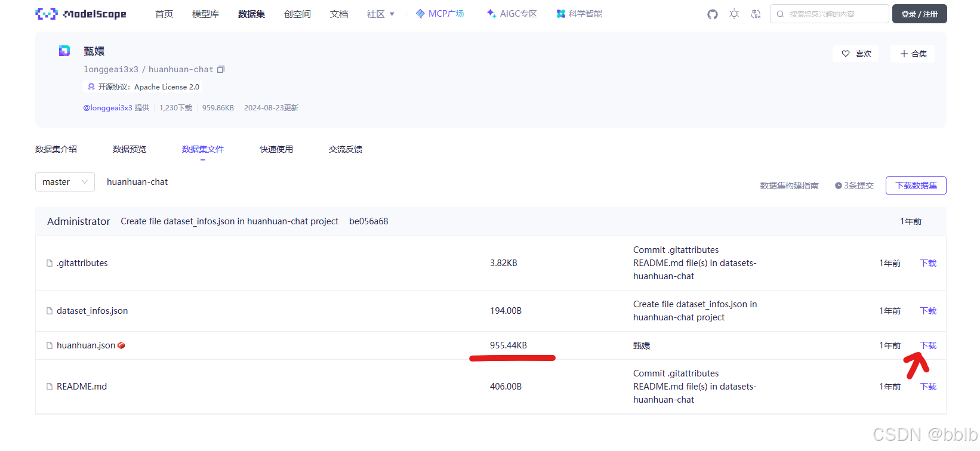Open the huanhuan.json file
This screenshot has height=451, width=980.
point(86,345)
